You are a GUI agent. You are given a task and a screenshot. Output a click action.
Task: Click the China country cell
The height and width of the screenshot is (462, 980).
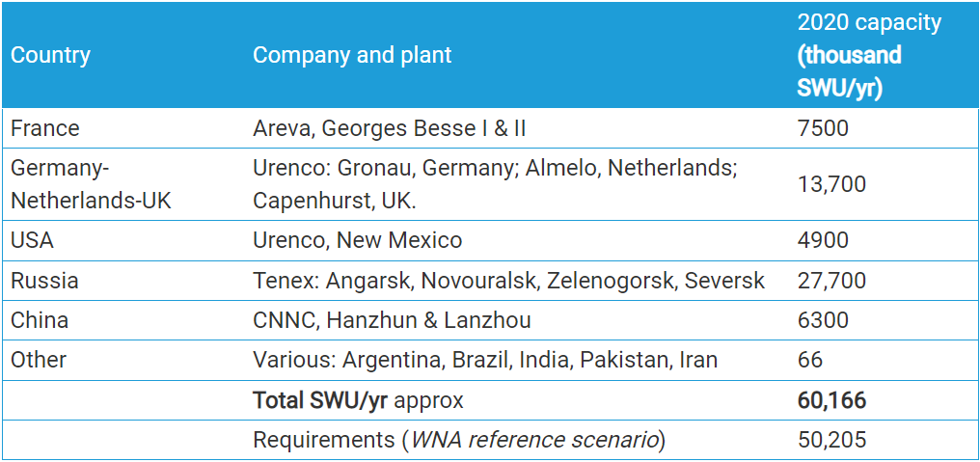tap(40, 320)
